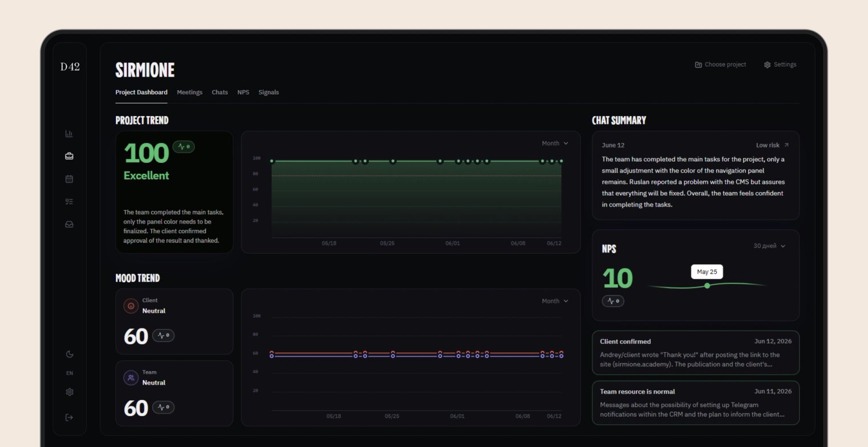Open sidebar settings gear icon
Viewport: 868px width, 447px height.
(x=70, y=392)
